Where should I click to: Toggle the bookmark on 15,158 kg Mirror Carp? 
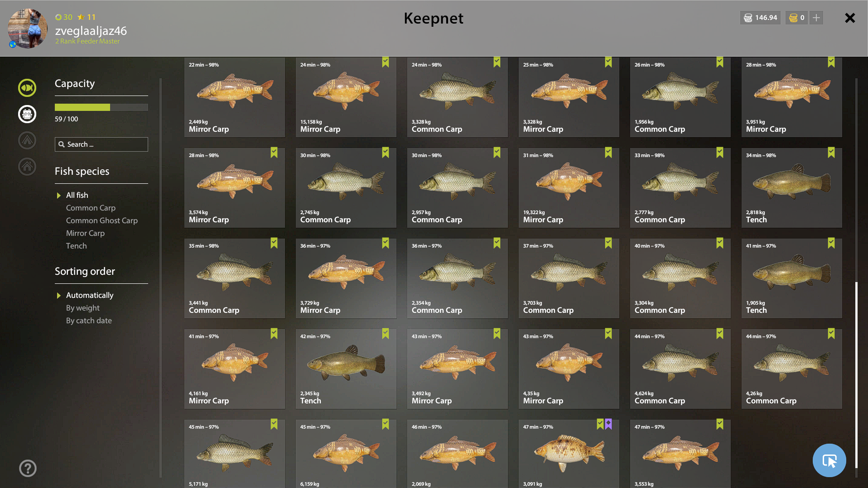point(386,62)
